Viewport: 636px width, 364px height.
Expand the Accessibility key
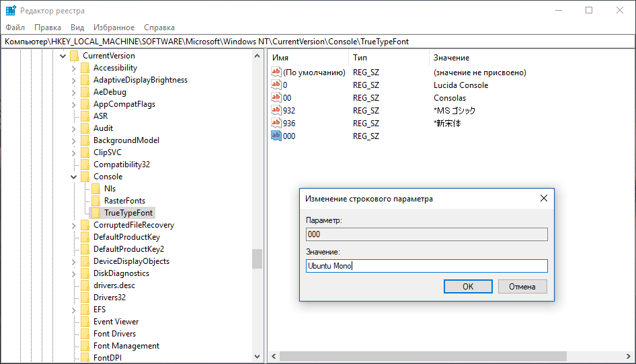pyautogui.click(x=74, y=68)
